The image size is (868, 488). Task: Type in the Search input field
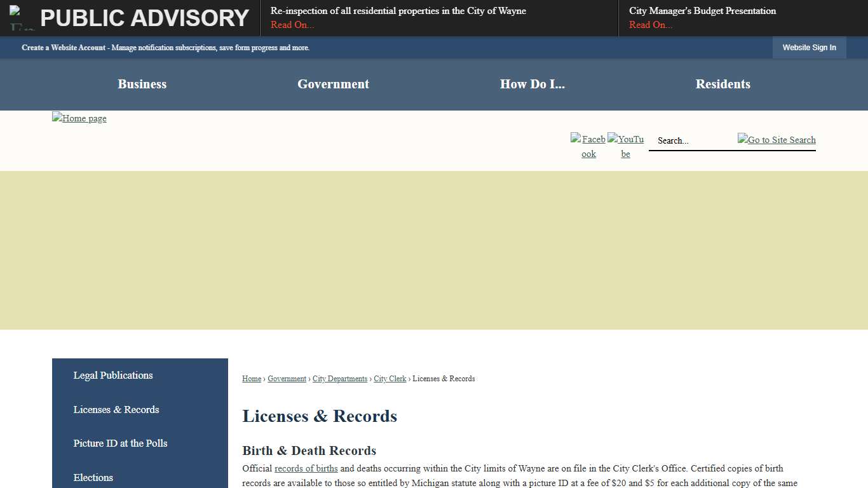pyautogui.click(x=691, y=140)
